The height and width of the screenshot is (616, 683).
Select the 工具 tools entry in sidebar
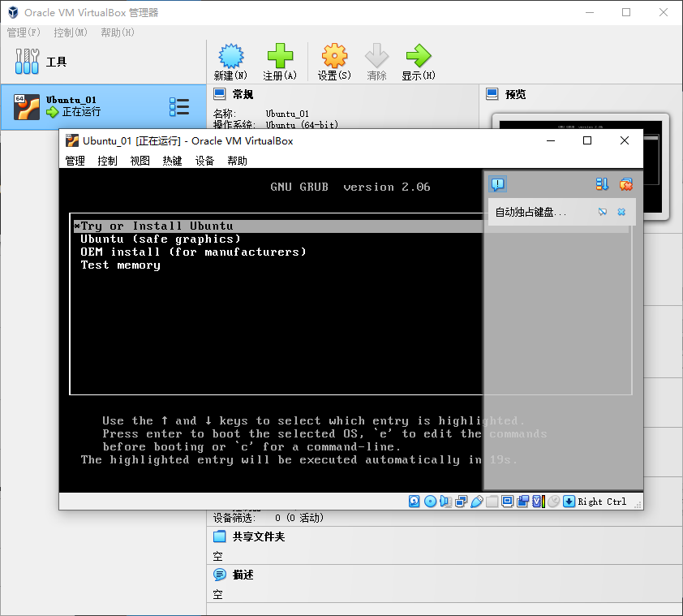pyautogui.click(x=103, y=62)
